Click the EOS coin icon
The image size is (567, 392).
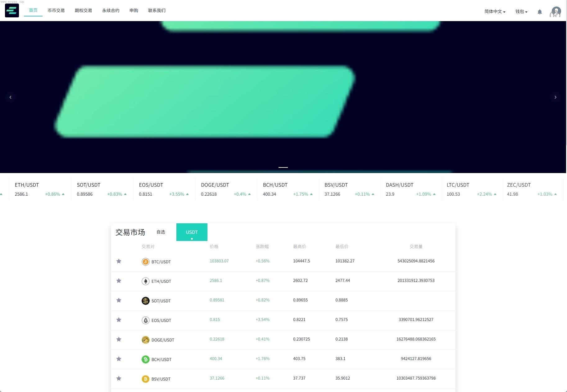pos(145,320)
